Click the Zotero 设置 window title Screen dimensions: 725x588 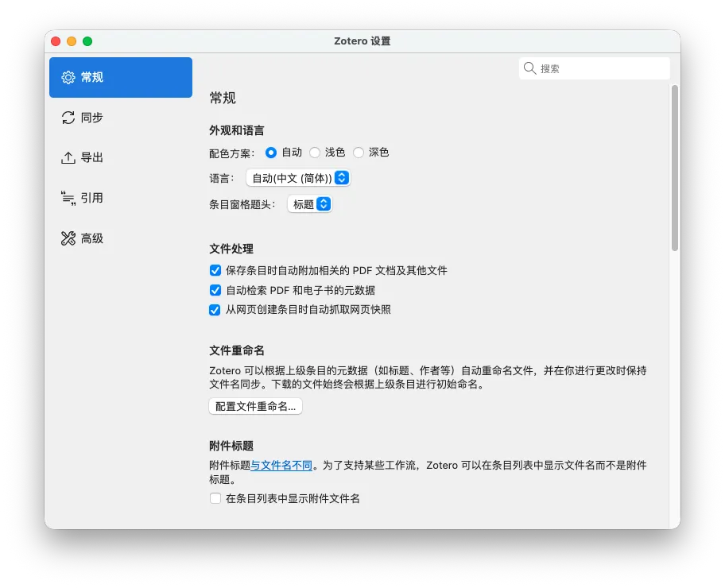point(362,41)
